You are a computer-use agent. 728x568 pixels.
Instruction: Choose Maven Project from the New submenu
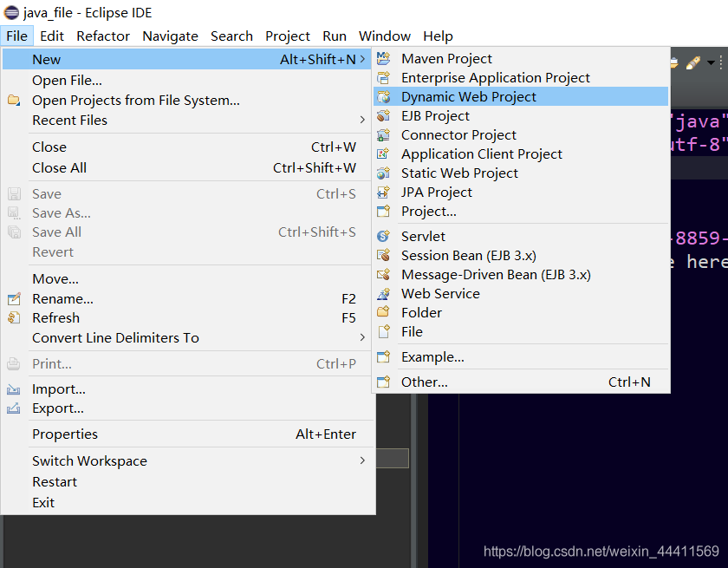coord(521,58)
